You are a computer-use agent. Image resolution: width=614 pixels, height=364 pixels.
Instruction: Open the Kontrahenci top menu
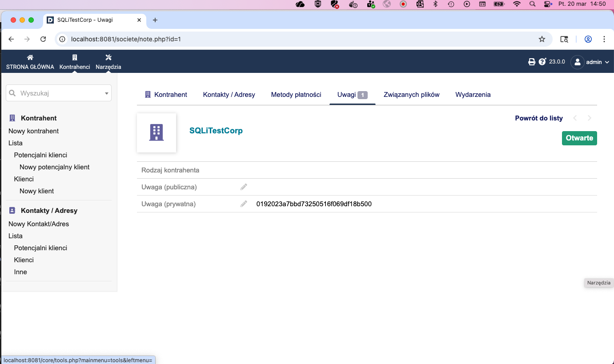75,62
